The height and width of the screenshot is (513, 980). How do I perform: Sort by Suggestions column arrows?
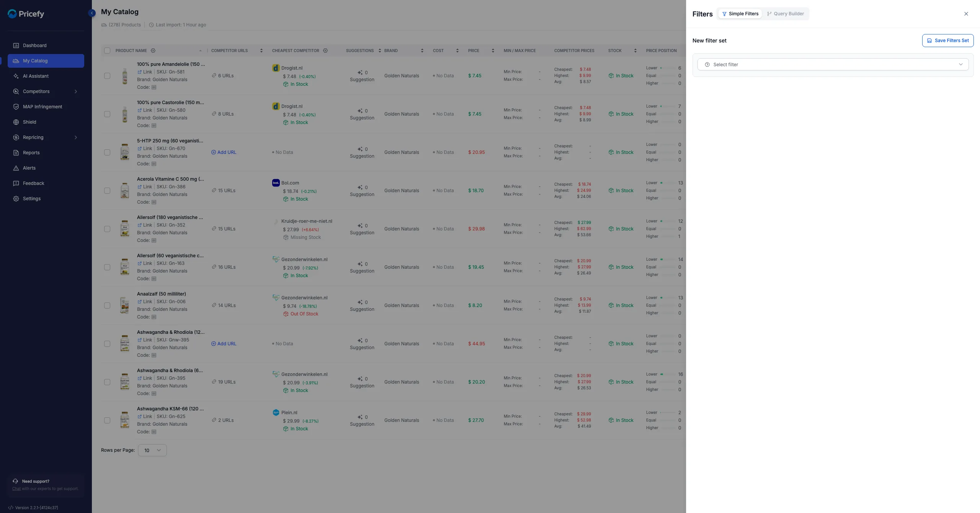point(380,51)
